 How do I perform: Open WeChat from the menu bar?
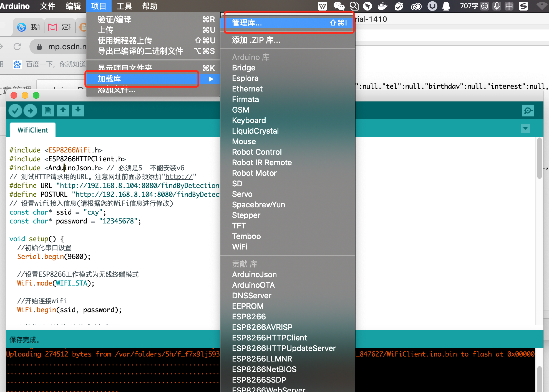[x=339, y=6]
